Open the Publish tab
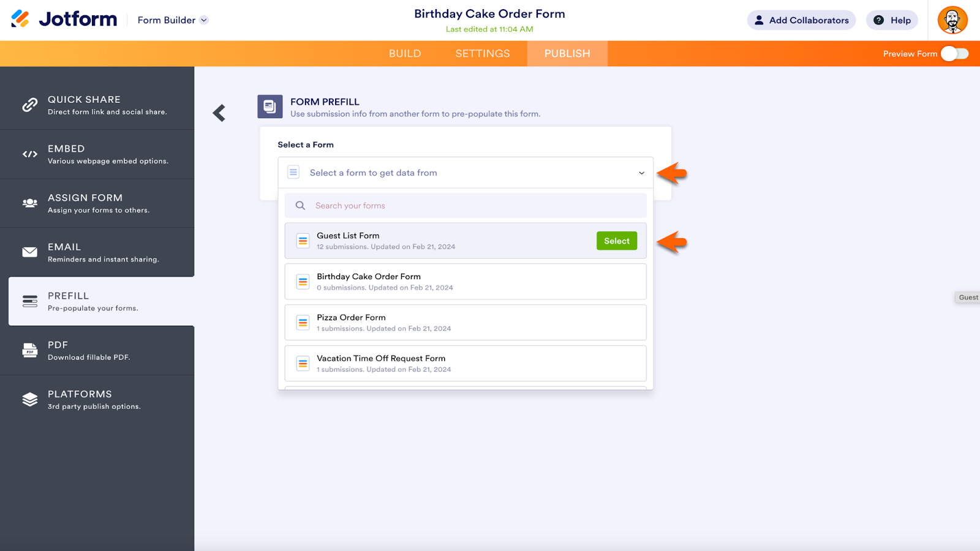Viewport: 980px width, 551px height. point(567,54)
